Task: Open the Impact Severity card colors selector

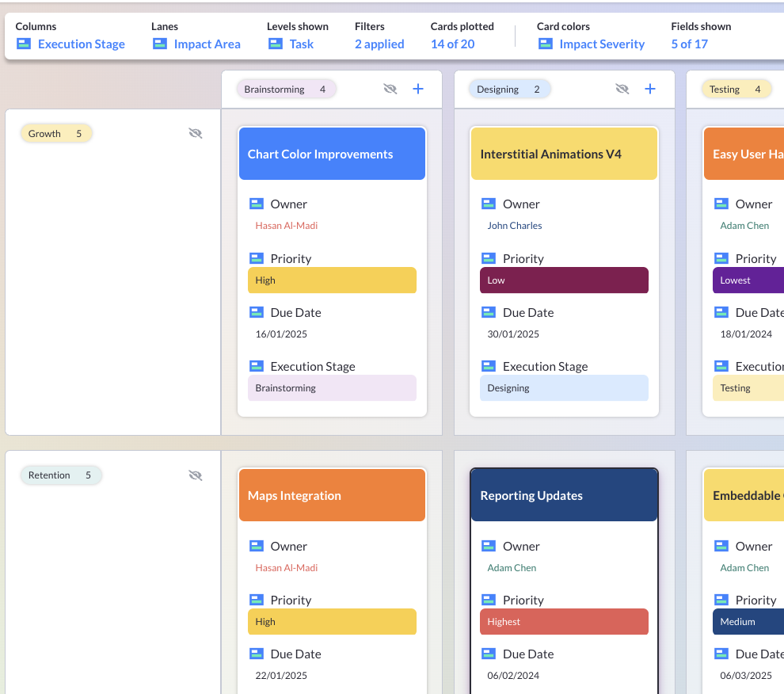Action: point(602,44)
